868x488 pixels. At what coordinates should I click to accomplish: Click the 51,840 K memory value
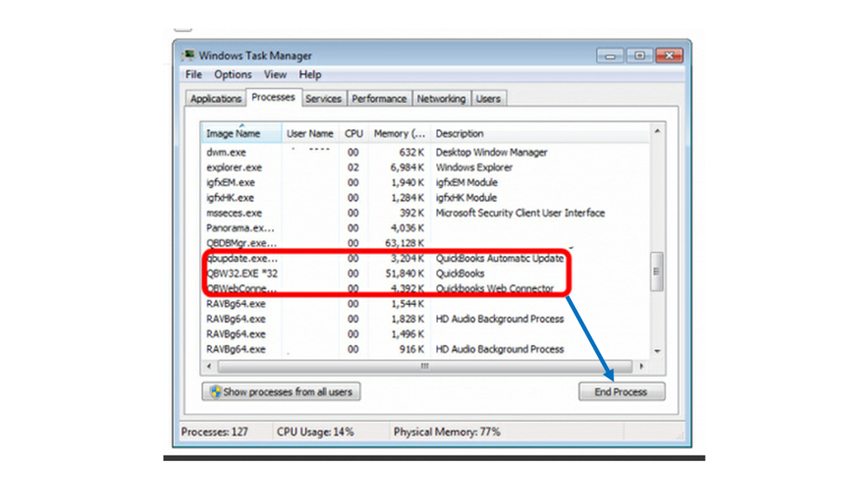coord(405,274)
